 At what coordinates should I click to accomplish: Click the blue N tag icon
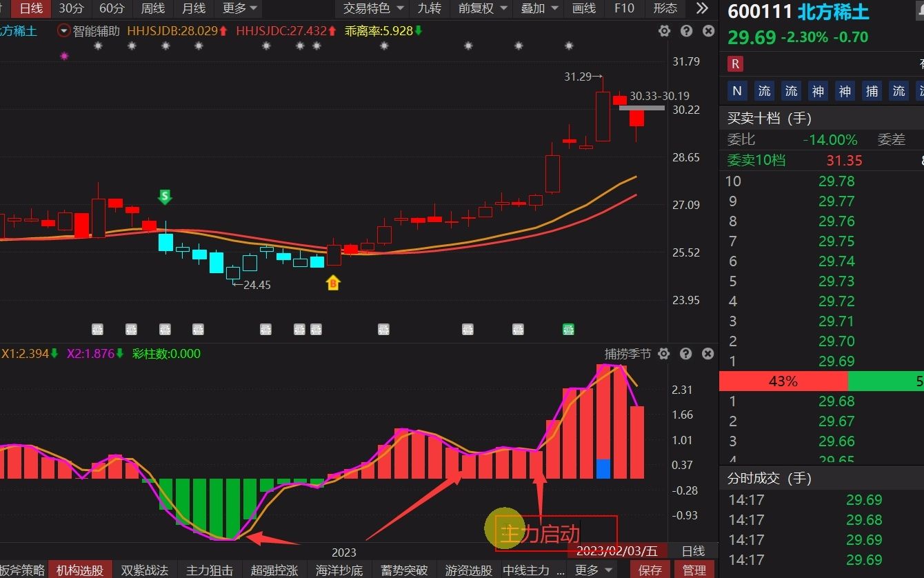pos(737,91)
